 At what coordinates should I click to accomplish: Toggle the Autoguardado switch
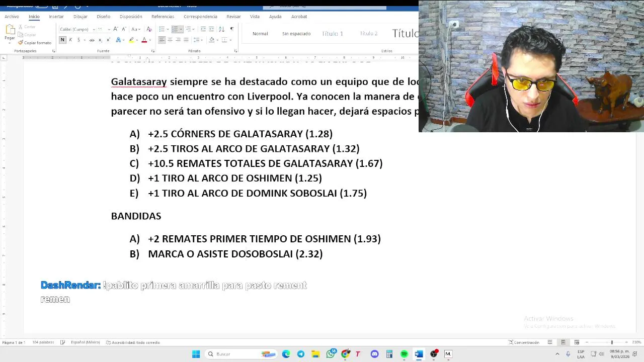[42, 6]
